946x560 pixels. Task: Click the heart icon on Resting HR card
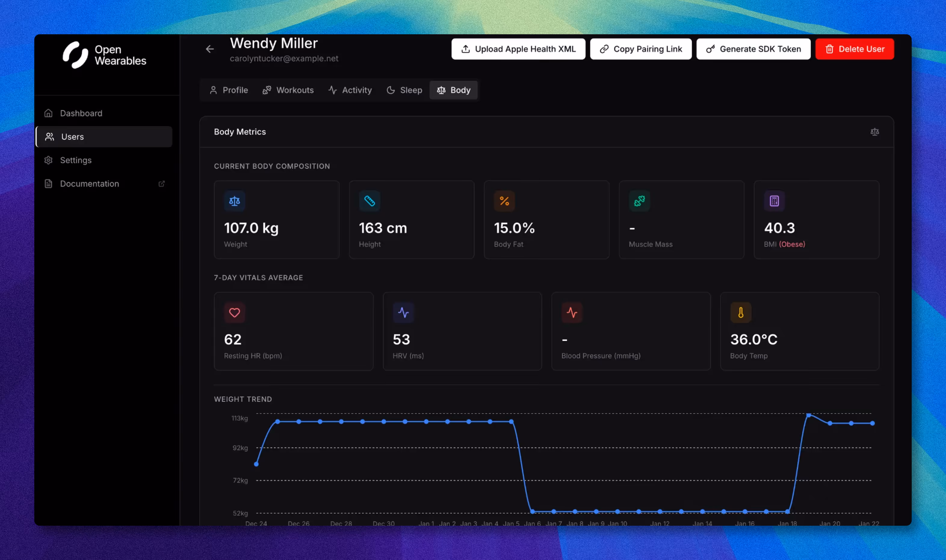tap(234, 312)
